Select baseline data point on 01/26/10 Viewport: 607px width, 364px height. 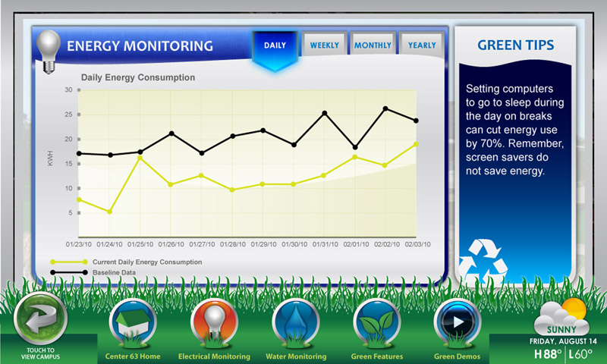click(171, 133)
